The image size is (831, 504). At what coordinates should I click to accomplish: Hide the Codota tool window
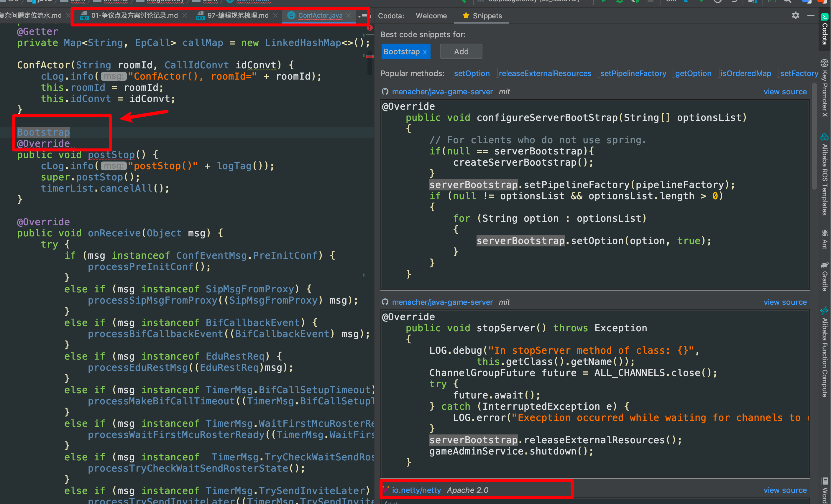(811, 16)
